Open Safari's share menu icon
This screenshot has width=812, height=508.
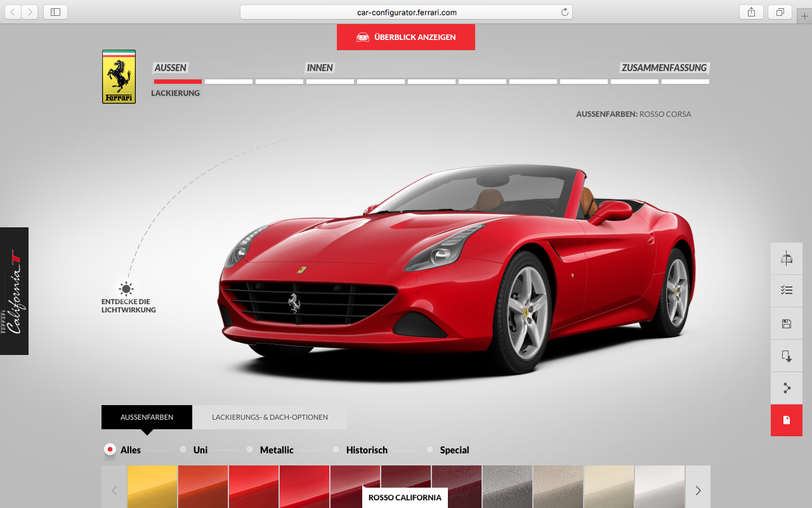click(752, 12)
